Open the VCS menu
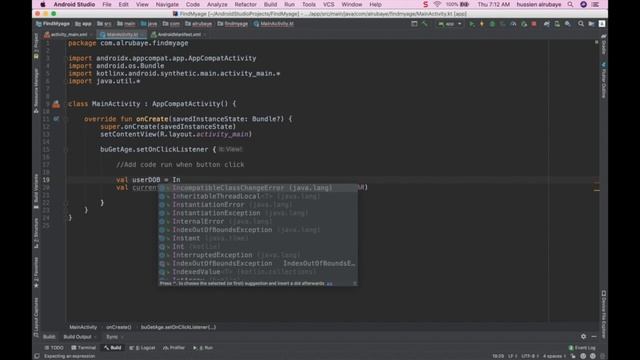Viewport: 640px width, 360px height. click(329, 4)
